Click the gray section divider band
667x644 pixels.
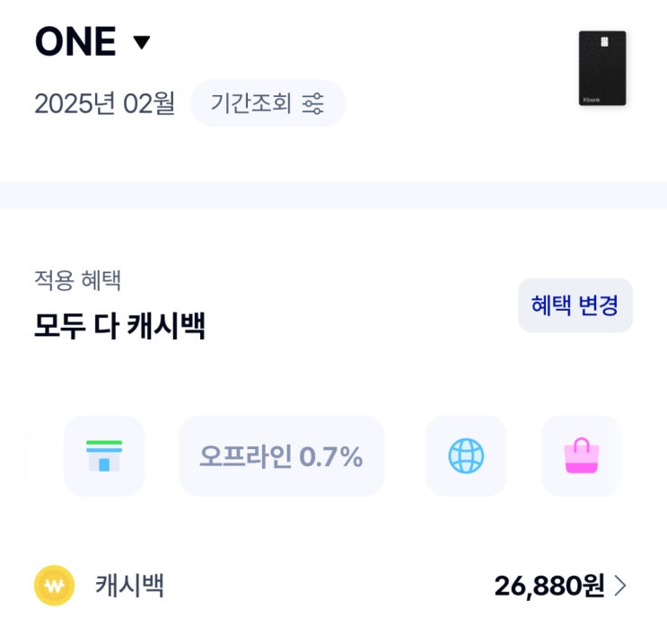click(333, 195)
